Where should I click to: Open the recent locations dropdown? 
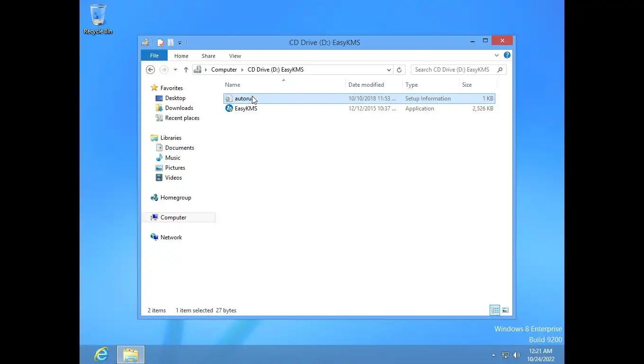[175, 70]
